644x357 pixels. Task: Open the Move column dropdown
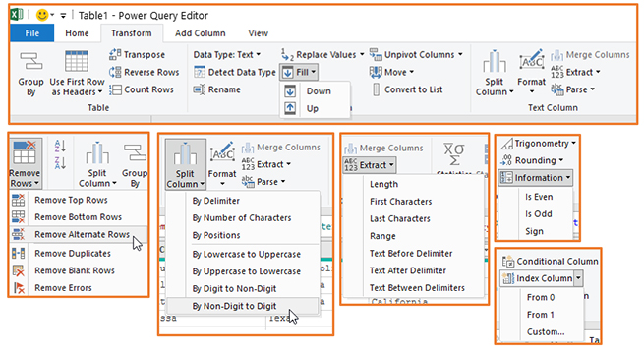click(x=391, y=72)
